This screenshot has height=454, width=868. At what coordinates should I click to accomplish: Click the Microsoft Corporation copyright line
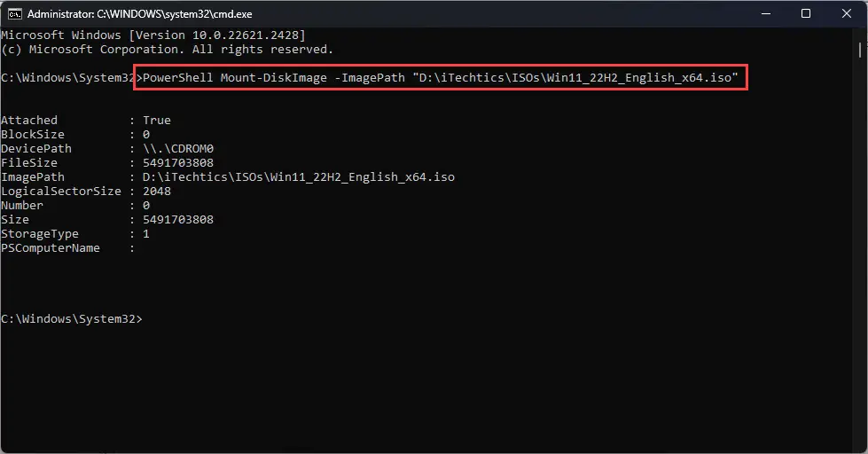(x=168, y=50)
